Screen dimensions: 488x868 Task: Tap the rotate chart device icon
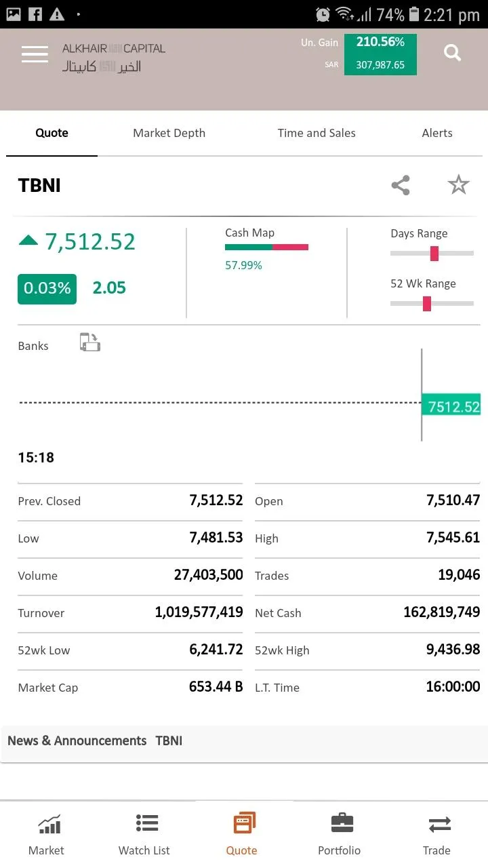(89, 342)
